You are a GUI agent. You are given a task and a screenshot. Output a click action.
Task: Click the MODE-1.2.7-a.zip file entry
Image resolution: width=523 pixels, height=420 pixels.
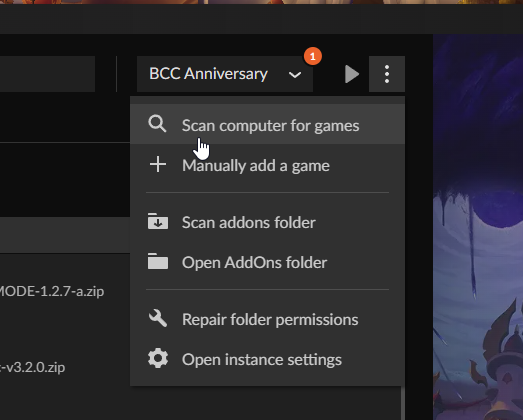[x=51, y=292]
